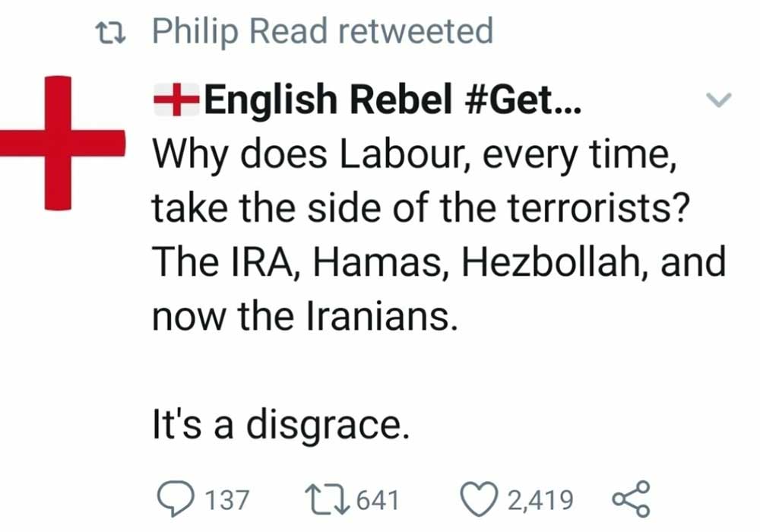
Task: Expand the tweet options chevron
Action: pyautogui.click(x=719, y=100)
